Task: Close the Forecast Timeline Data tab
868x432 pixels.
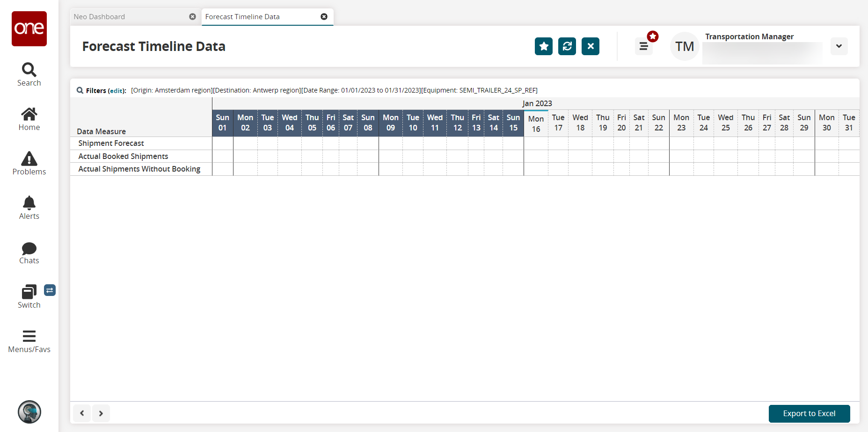Action: [324, 17]
